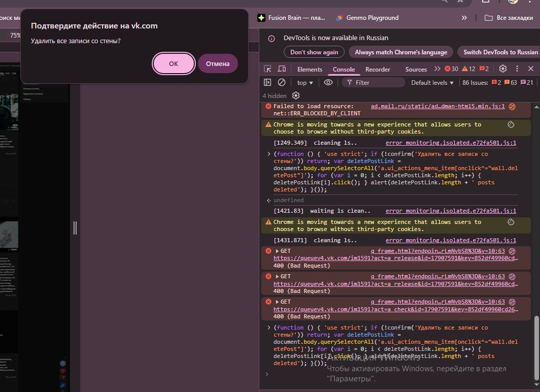Screen dimensions: 540x392
Task: Click the 63 orange issues badge
Action: tap(511, 83)
